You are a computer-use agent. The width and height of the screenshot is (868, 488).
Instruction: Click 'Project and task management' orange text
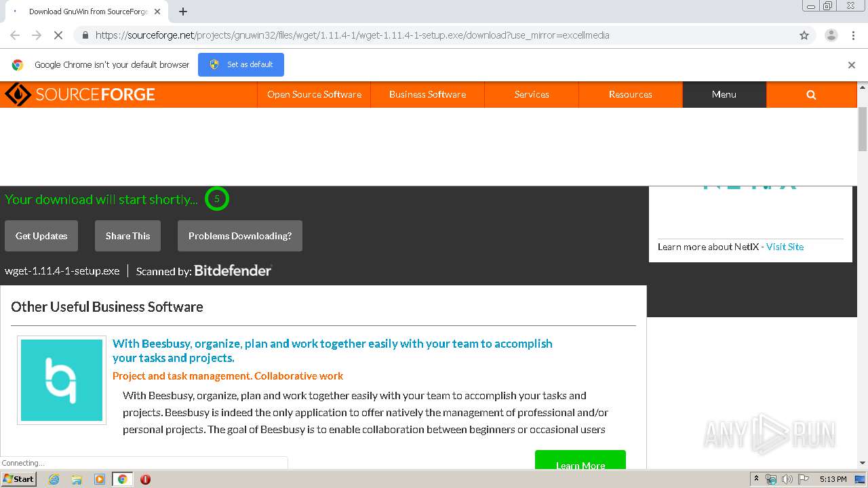click(x=228, y=375)
